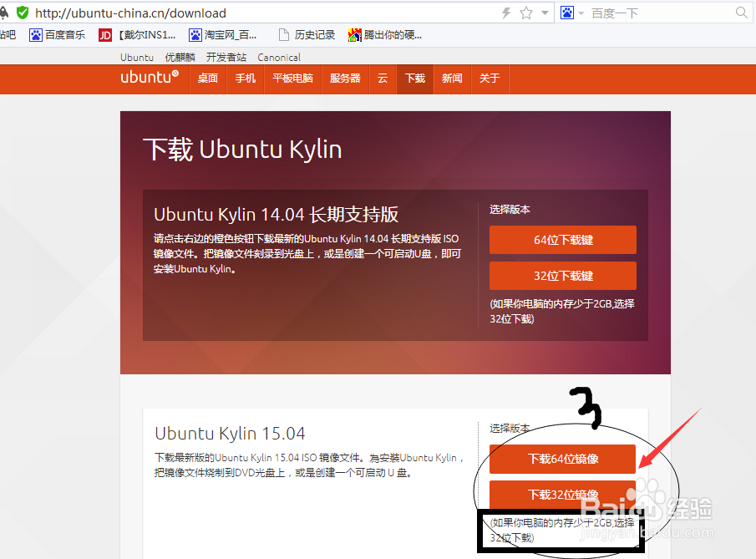The image size is (756, 559).
Task: Click the magnifier search icon
Action: pyautogui.click(x=742, y=13)
